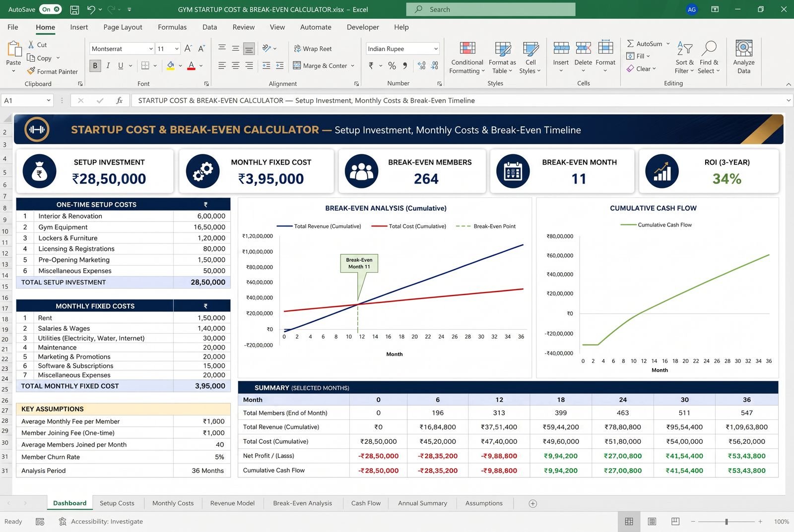Select Normal view in status bar

coord(629,522)
